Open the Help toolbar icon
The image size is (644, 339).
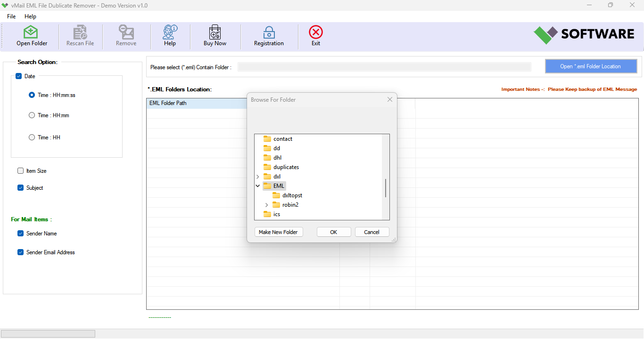[170, 32]
